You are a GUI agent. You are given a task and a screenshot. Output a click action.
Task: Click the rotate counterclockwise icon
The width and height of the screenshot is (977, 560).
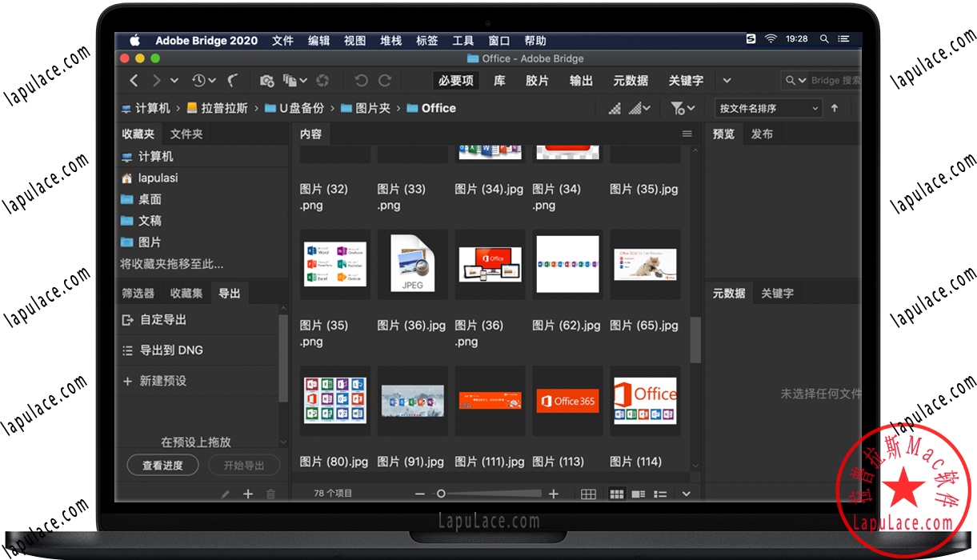361,80
